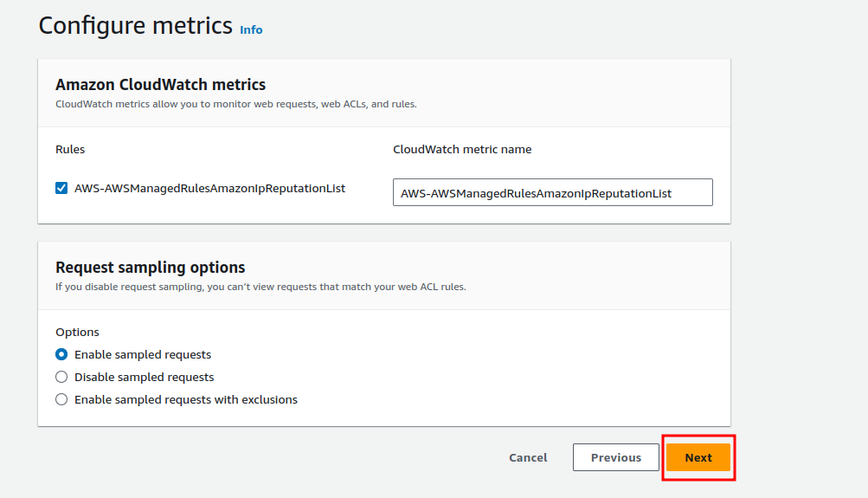Screen dimensions: 868x498
Task: Select Enable sampled requests option
Action: [x=61, y=354]
